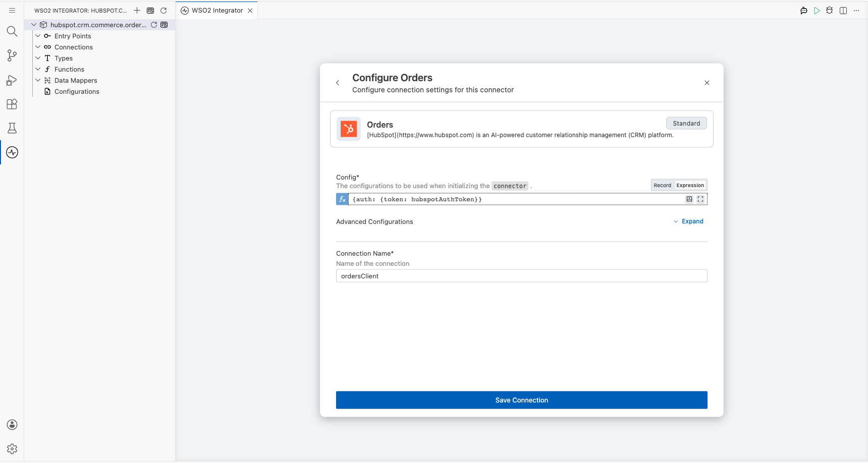Click the 'Advanced Configurations' label
Viewport: 868px width, 463px height.
tap(374, 222)
